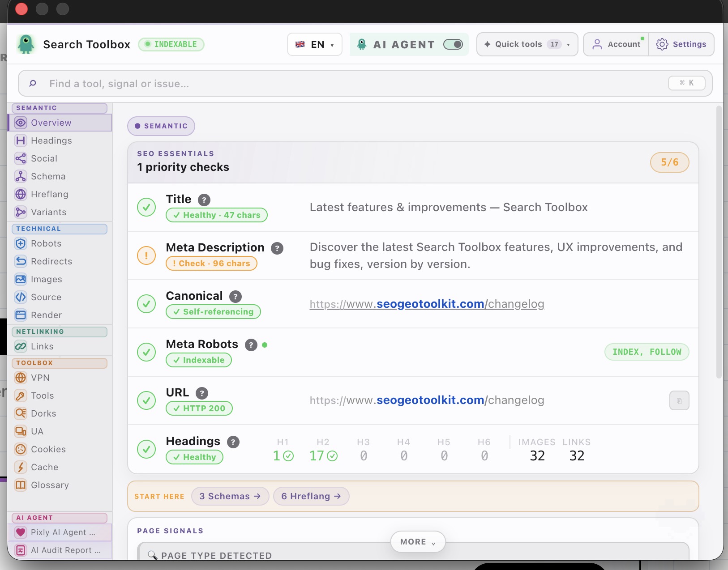Viewport: 728px width, 570px height.
Task: Click the Self-referencing badge
Action: (213, 312)
